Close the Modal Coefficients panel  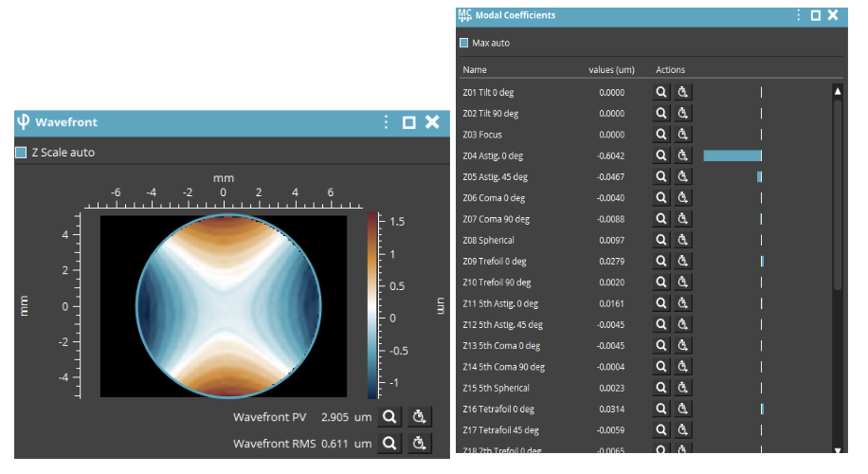click(x=832, y=15)
